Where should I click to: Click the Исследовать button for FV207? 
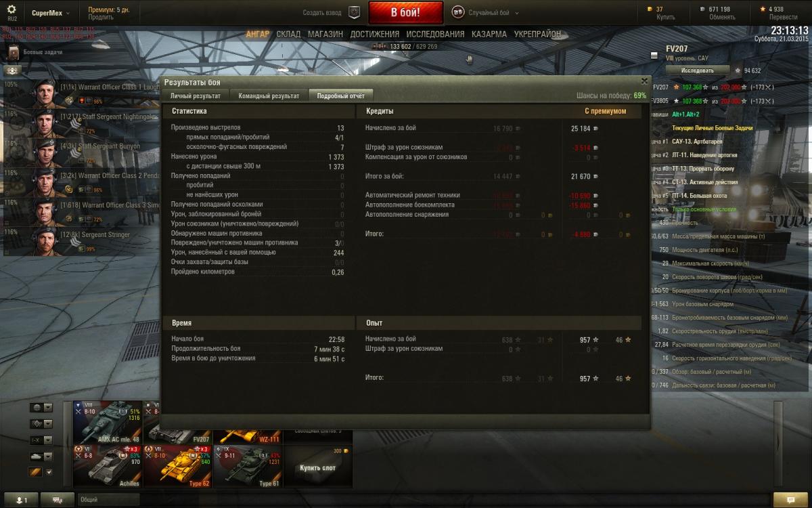pyautogui.click(x=698, y=70)
